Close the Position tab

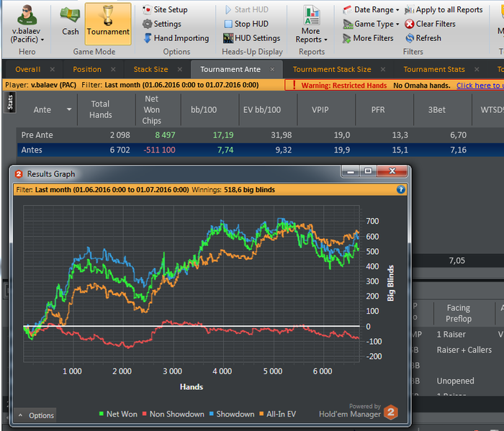point(113,69)
